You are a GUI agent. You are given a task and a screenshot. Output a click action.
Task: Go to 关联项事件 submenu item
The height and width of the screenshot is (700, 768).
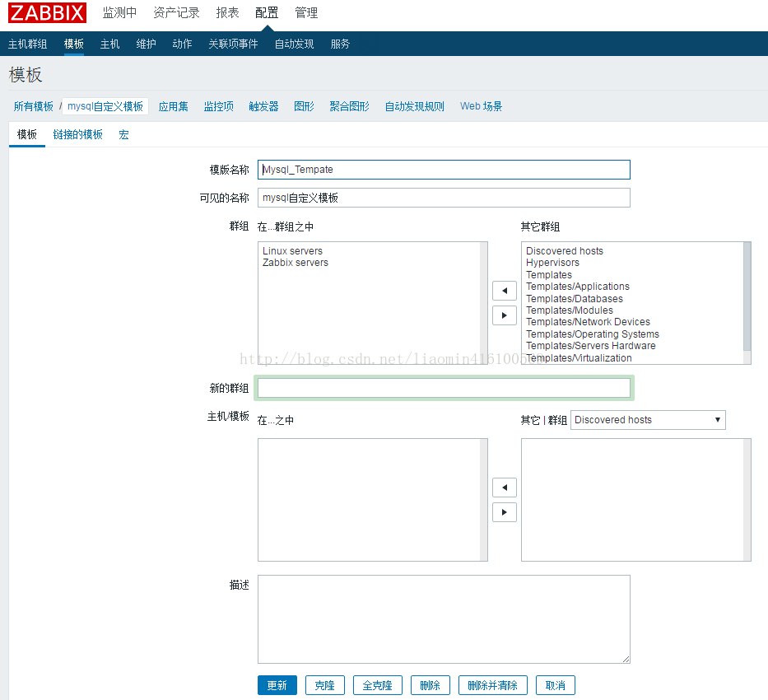click(x=233, y=44)
